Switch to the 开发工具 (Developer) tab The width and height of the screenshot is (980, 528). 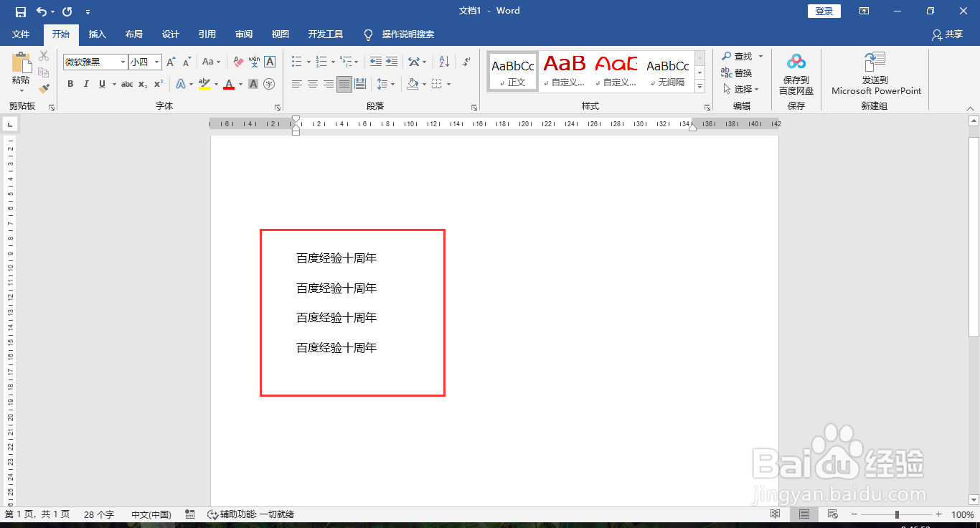(x=326, y=34)
